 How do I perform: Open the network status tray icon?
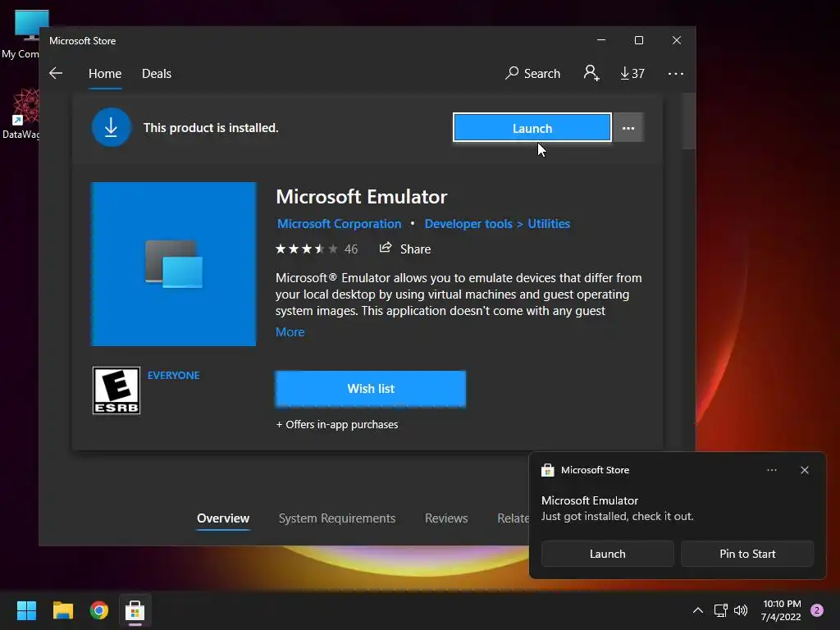pos(720,610)
